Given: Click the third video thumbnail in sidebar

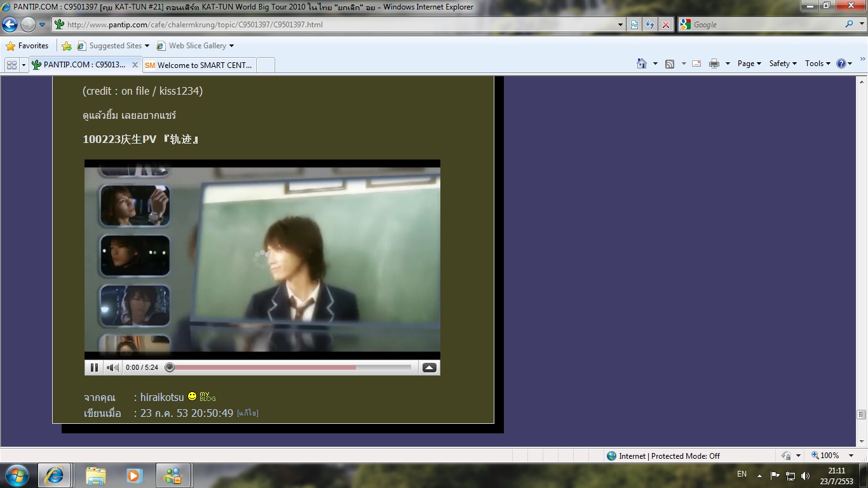Looking at the screenshot, I should pyautogui.click(x=135, y=306).
